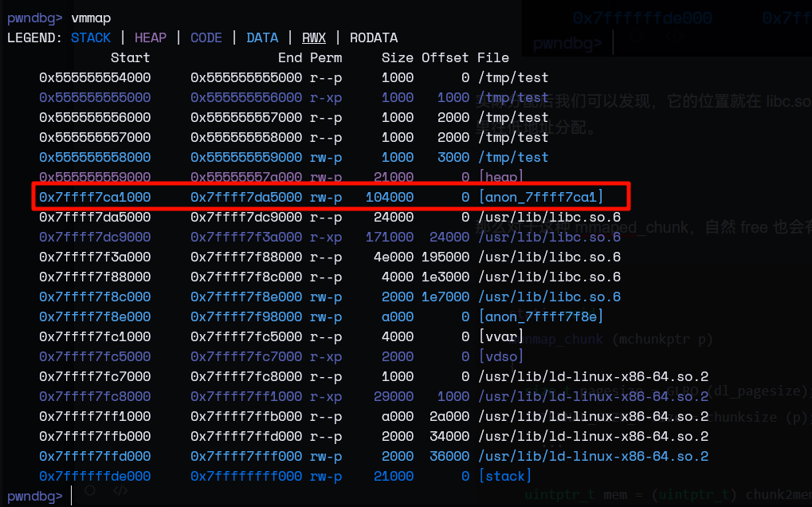Click the File column header
The image size is (812, 507).
coord(493,57)
